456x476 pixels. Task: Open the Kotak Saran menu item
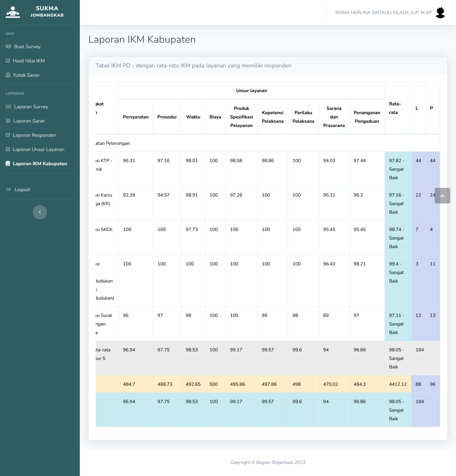pyautogui.click(x=26, y=75)
